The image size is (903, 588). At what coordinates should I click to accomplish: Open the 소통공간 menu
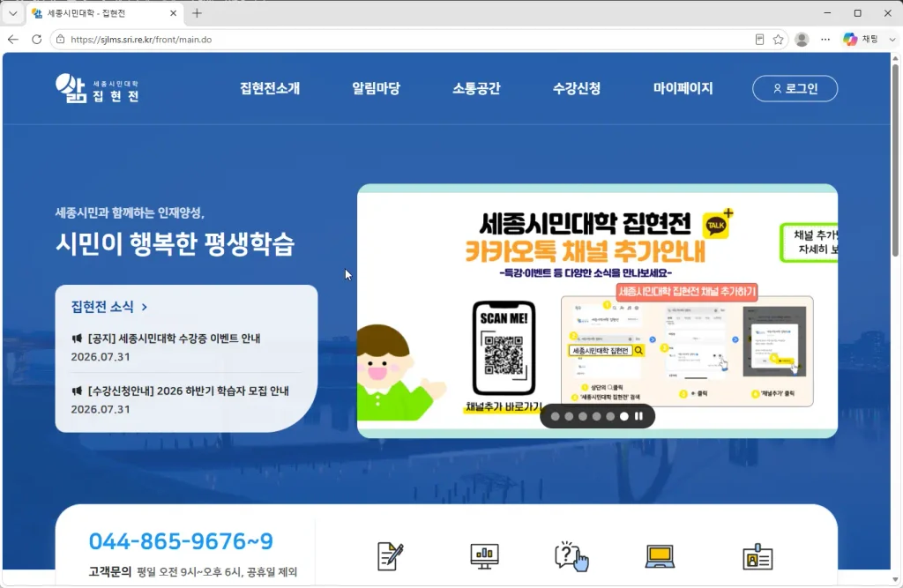point(476,88)
